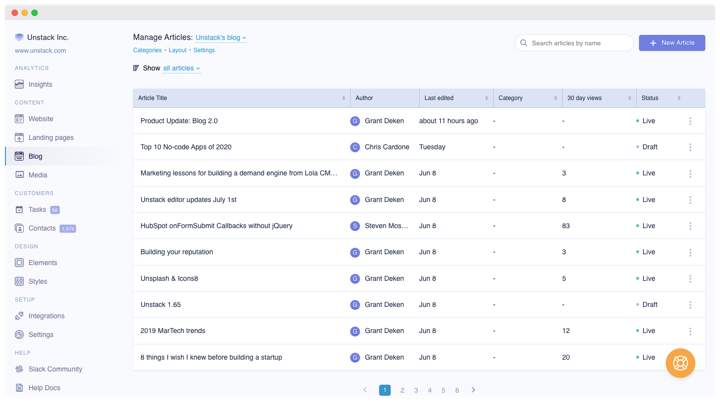The width and height of the screenshot is (720, 402).
Task: Open the Integrations setup icon
Action: pos(19,316)
